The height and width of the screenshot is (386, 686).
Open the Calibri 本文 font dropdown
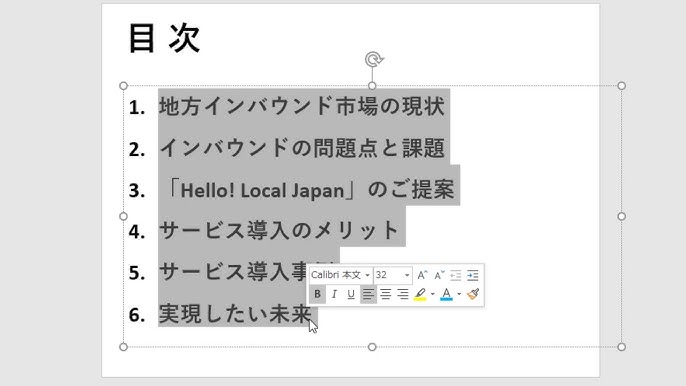click(367, 275)
